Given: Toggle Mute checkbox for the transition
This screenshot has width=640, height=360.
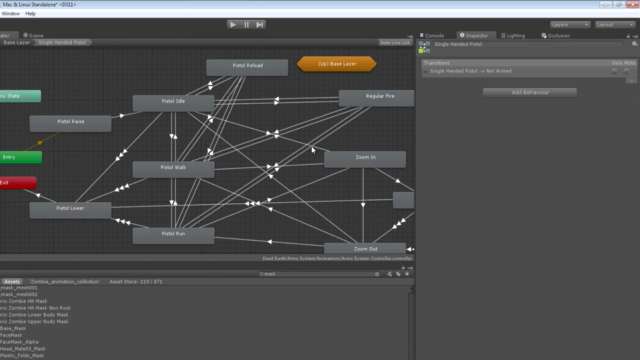Looking at the screenshot, I should pyautogui.click(x=627, y=71).
